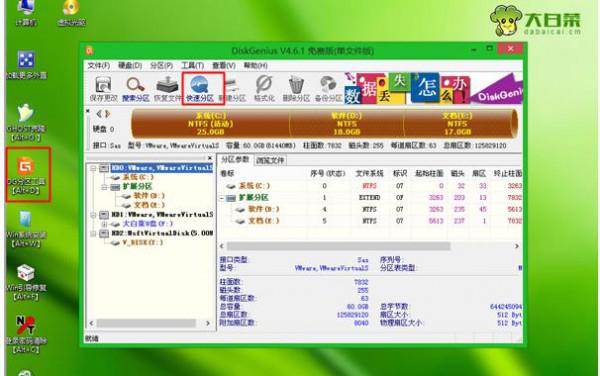Go to next disk with right arrow
Image resolution: width=600 pixels, height=376 pixels.
pos(108,114)
